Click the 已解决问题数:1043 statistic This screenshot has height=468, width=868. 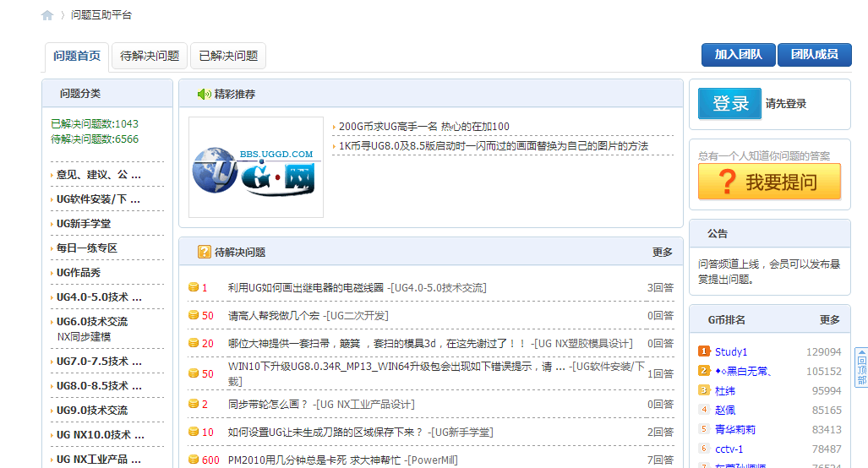pyautogui.click(x=95, y=124)
